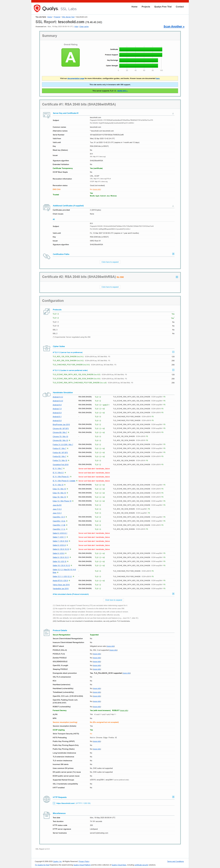Open the Googlebot Feb 2018 client link
Screen dimensions: 220x868
[x=60, y=465]
